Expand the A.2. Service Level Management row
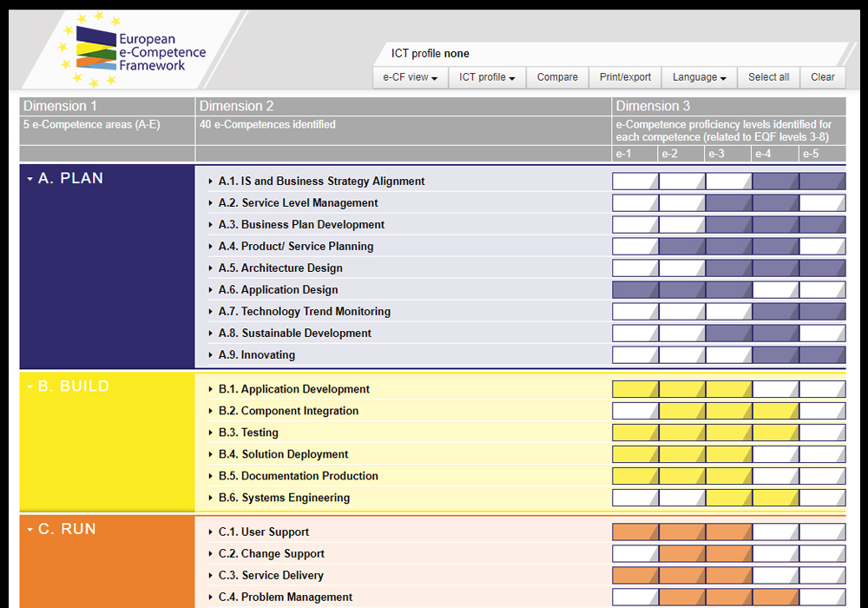Image resolution: width=868 pixels, height=608 pixels. pos(210,203)
